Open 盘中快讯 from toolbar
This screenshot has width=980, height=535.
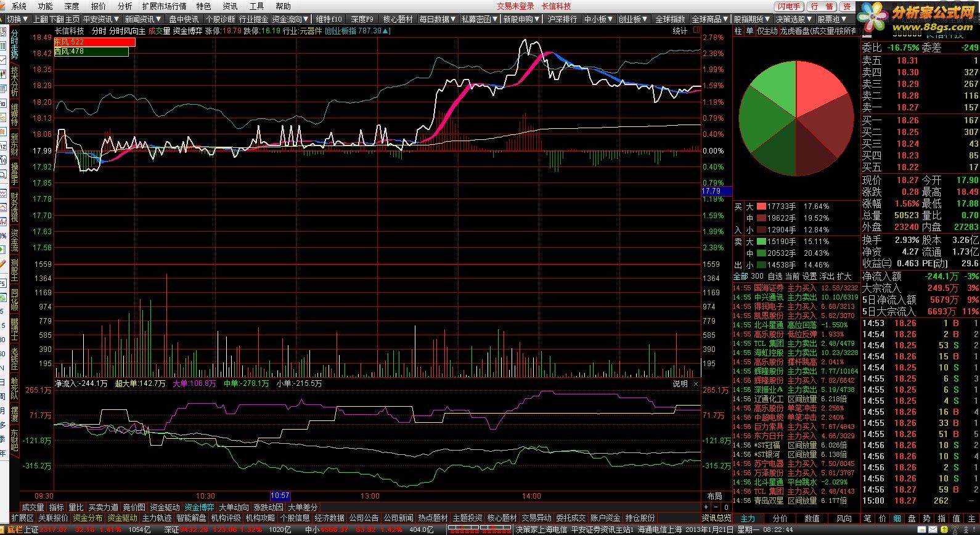184,19
